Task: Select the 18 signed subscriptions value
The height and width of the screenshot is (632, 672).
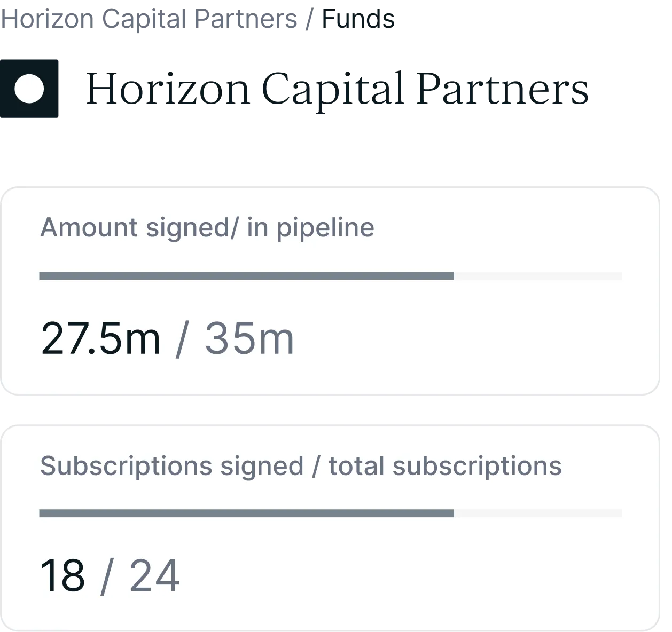Action: 62,575
